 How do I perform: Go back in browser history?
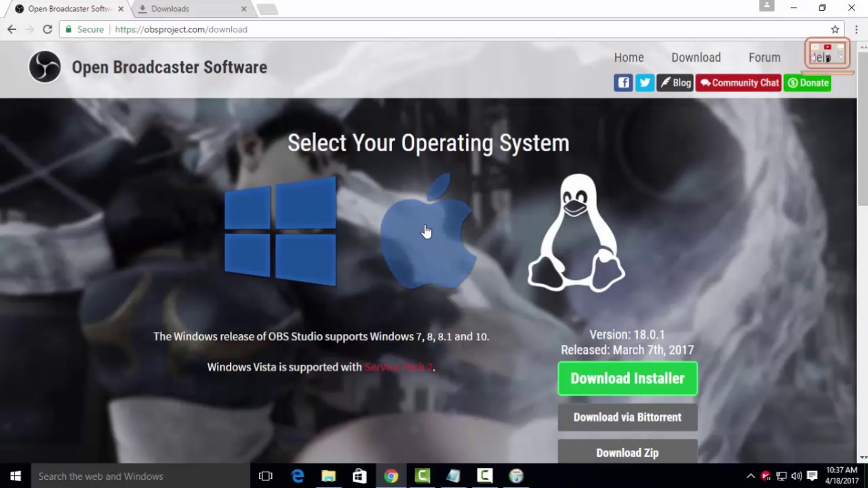coord(12,29)
